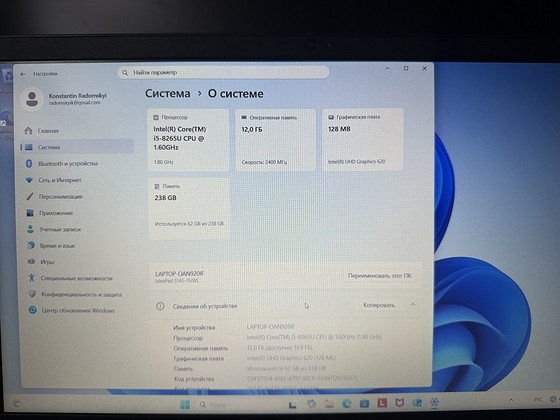Click the info icon beside Сведения об устройстве
Screen dimensions: 560x420
pyautogui.click(x=160, y=306)
